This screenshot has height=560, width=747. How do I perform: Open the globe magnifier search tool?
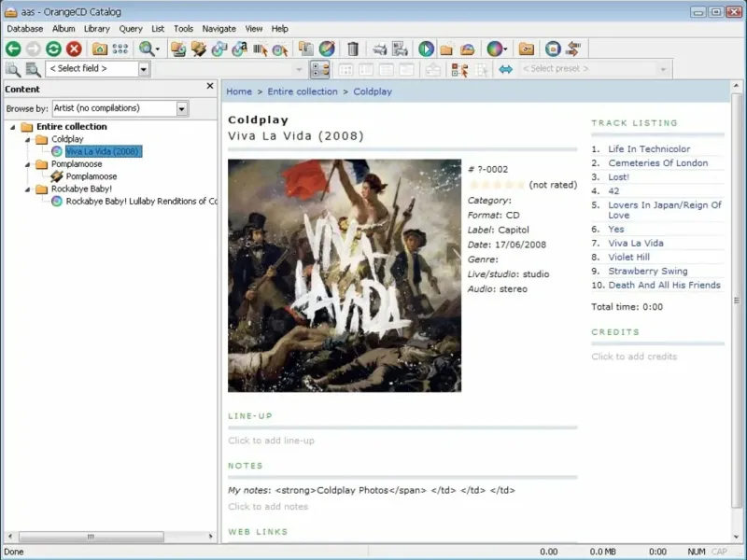pos(147,49)
